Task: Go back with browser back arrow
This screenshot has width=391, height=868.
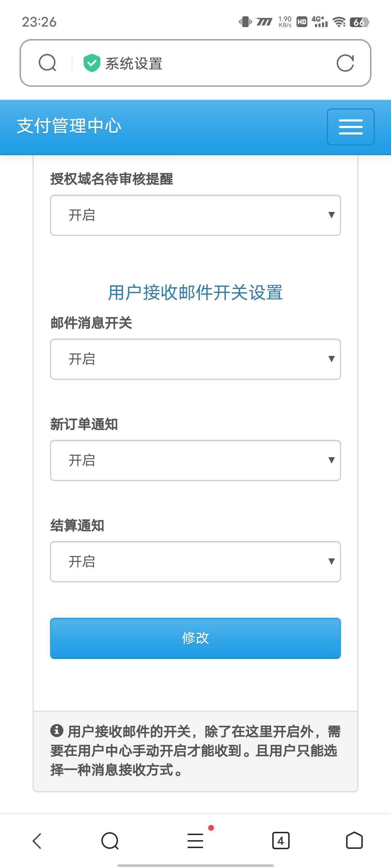Action: (37, 841)
